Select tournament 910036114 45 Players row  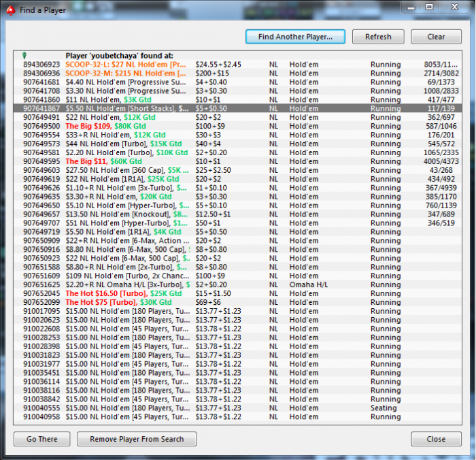point(238,382)
